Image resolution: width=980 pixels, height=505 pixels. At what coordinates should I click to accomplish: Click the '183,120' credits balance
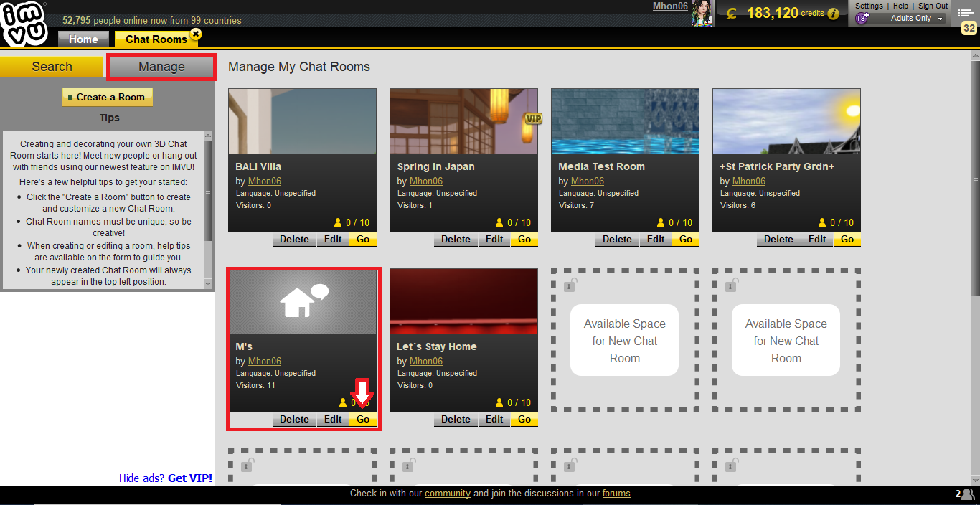point(773,13)
